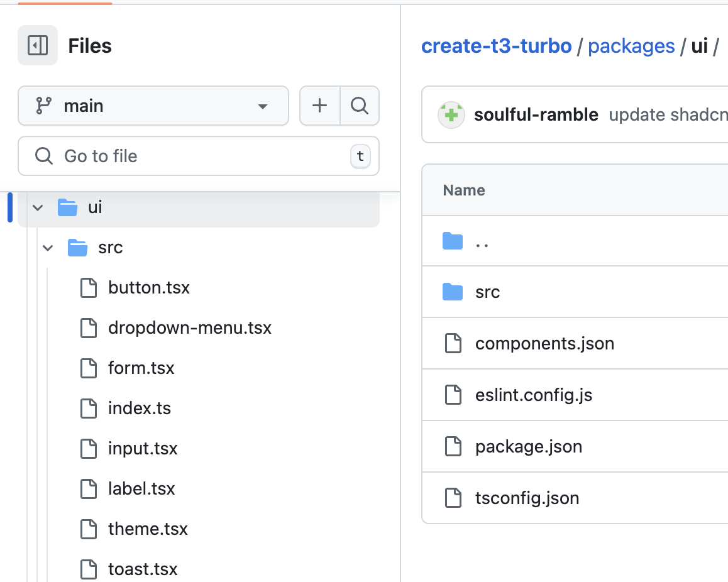Click the eslint.config.js file icon
Image resolution: width=728 pixels, height=582 pixels.
point(453,395)
